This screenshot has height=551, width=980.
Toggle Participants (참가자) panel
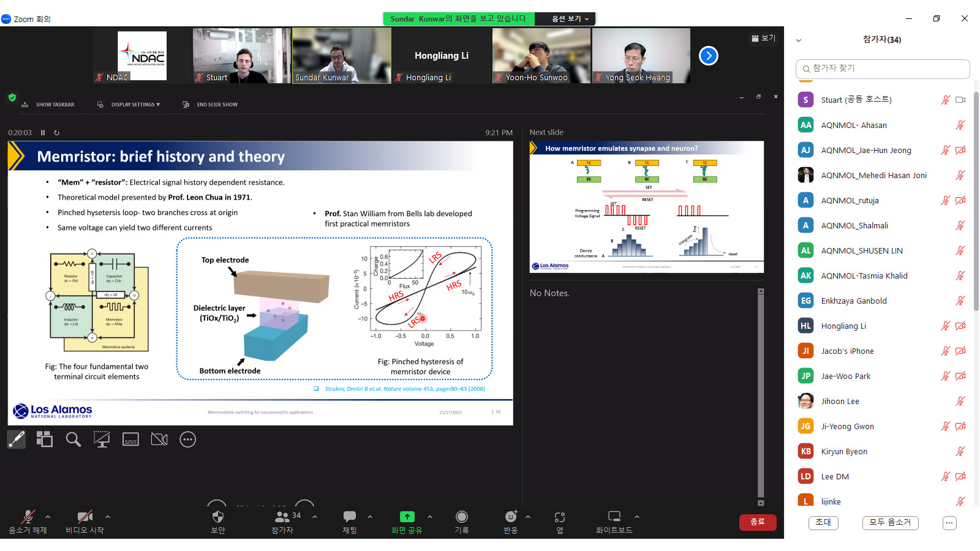coord(283,522)
